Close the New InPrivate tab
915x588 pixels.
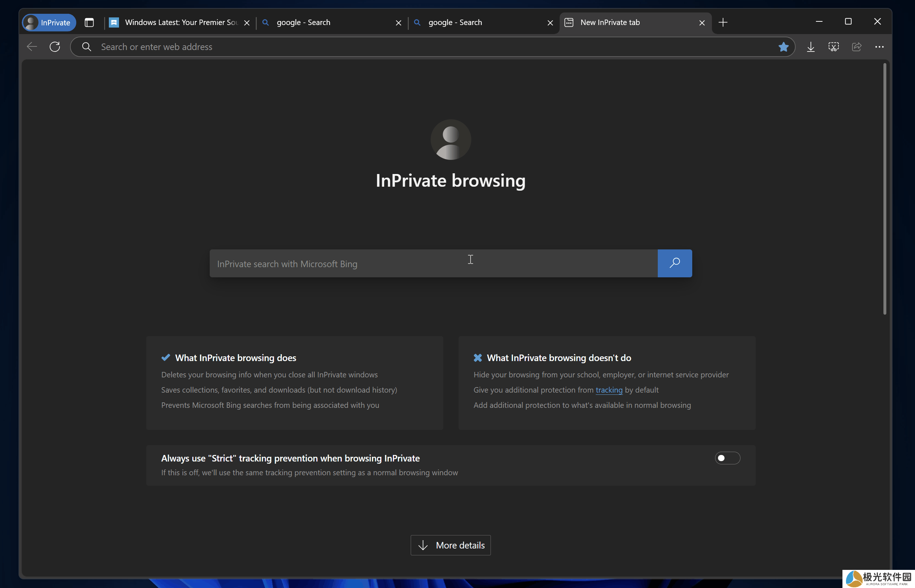pos(702,23)
